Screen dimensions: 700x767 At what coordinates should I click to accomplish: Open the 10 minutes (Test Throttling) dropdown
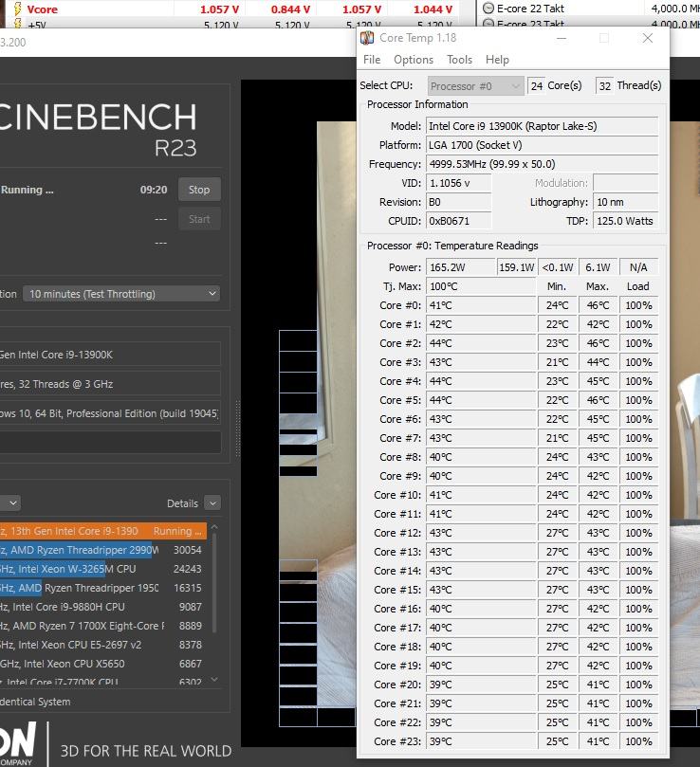click(x=121, y=294)
